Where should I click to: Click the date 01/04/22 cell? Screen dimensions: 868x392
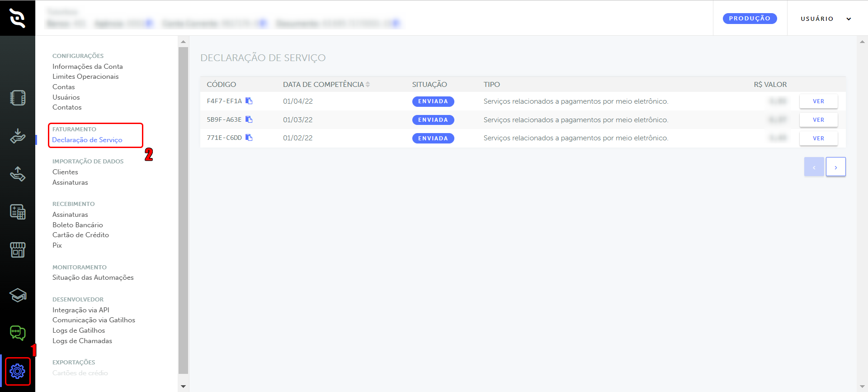click(x=298, y=101)
